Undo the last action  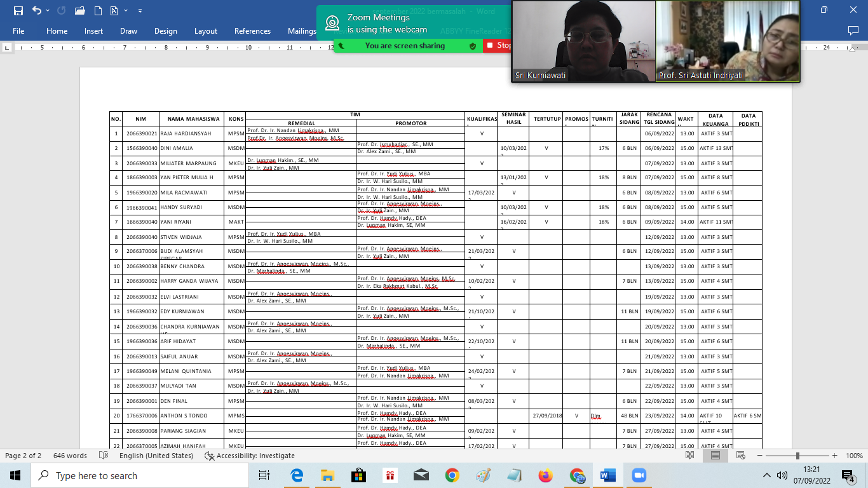(36, 11)
